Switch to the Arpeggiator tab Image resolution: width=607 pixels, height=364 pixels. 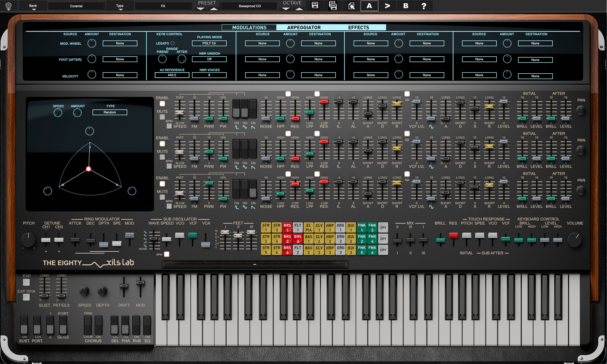click(304, 27)
